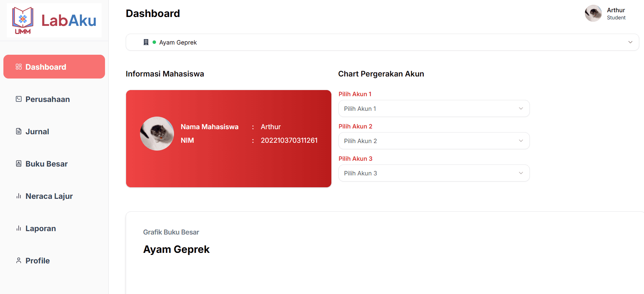Screen dimensions: 644x294
Task: Click Arthur's user name in header
Action: point(616,10)
